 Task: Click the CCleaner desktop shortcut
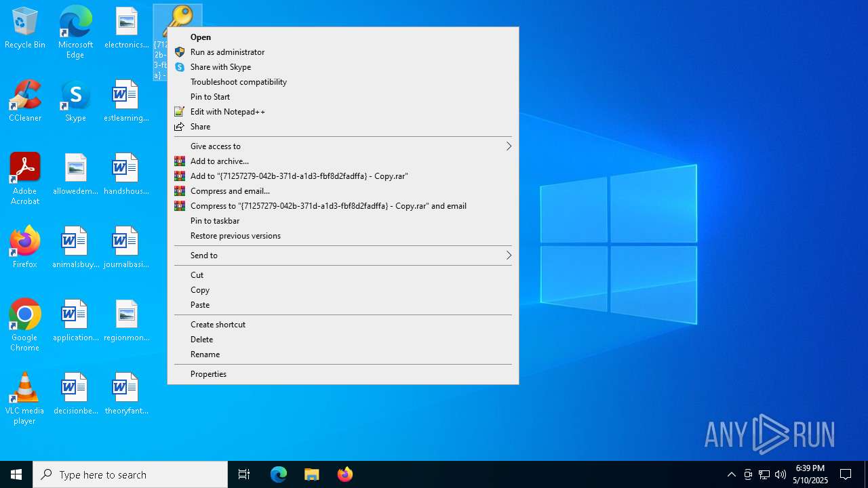(x=25, y=102)
